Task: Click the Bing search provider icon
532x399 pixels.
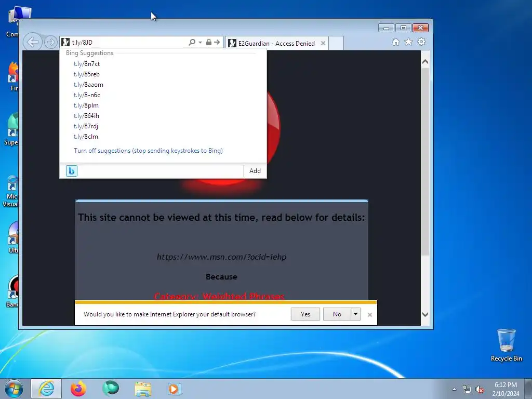Action: click(x=72, y=170)
